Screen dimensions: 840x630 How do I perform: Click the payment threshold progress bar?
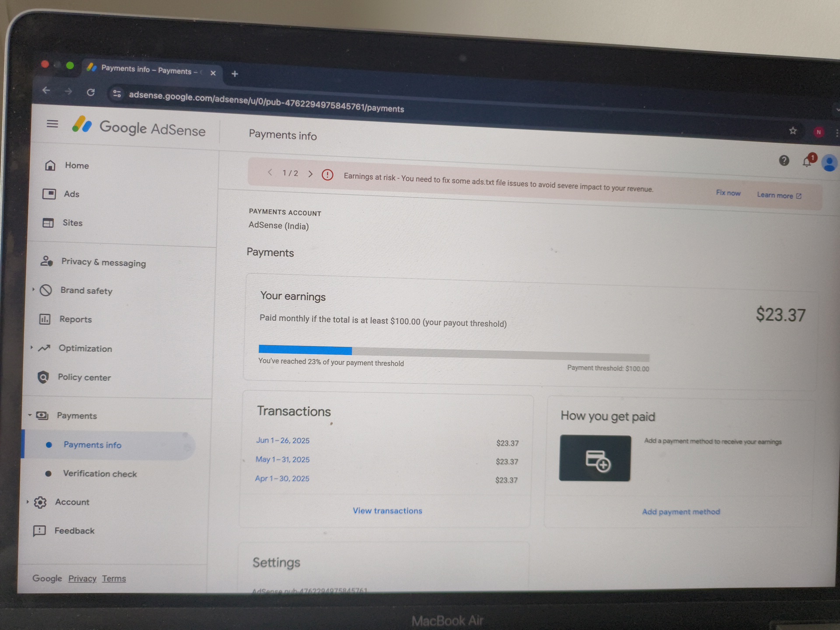click(x=454, y=353)
